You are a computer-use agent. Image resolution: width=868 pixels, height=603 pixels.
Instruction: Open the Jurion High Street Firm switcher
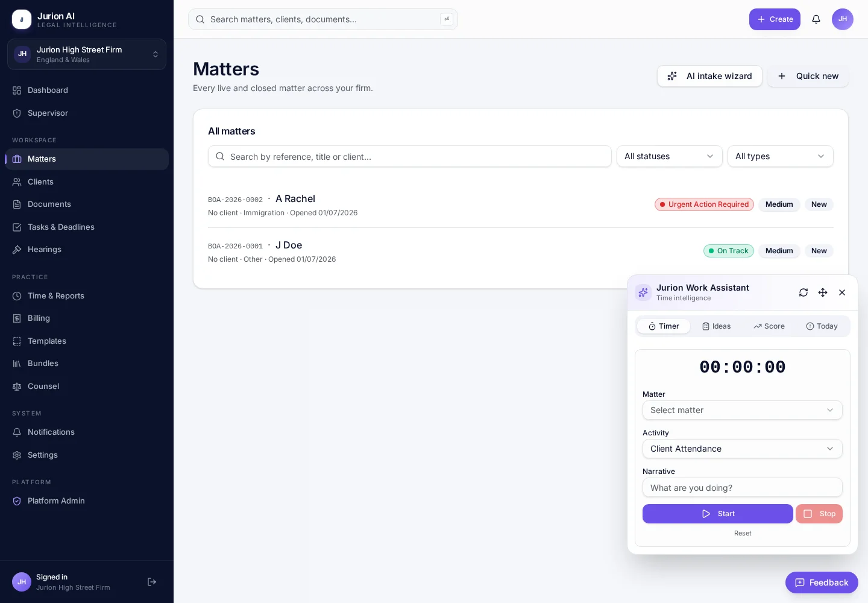tap(87, 54)
